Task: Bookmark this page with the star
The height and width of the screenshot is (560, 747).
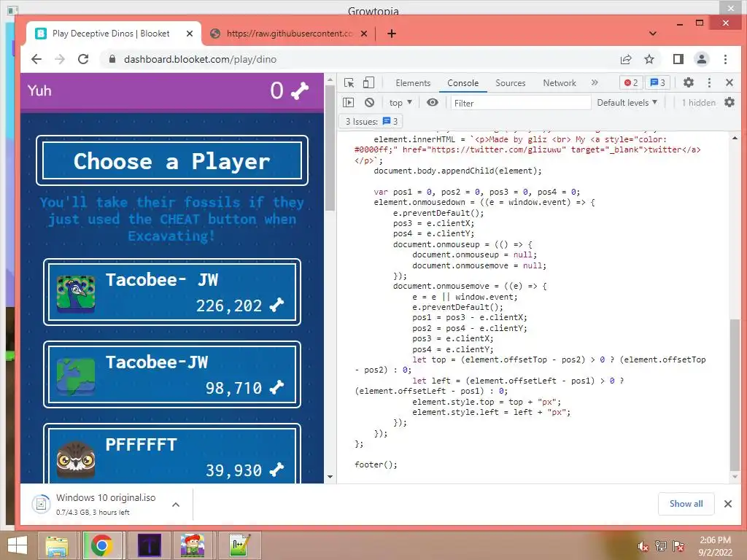Action: [x=649, y=59]
